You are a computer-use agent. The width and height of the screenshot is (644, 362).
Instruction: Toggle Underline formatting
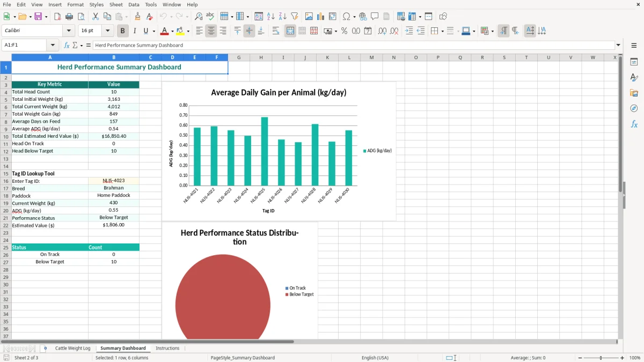tap(146, 31)
